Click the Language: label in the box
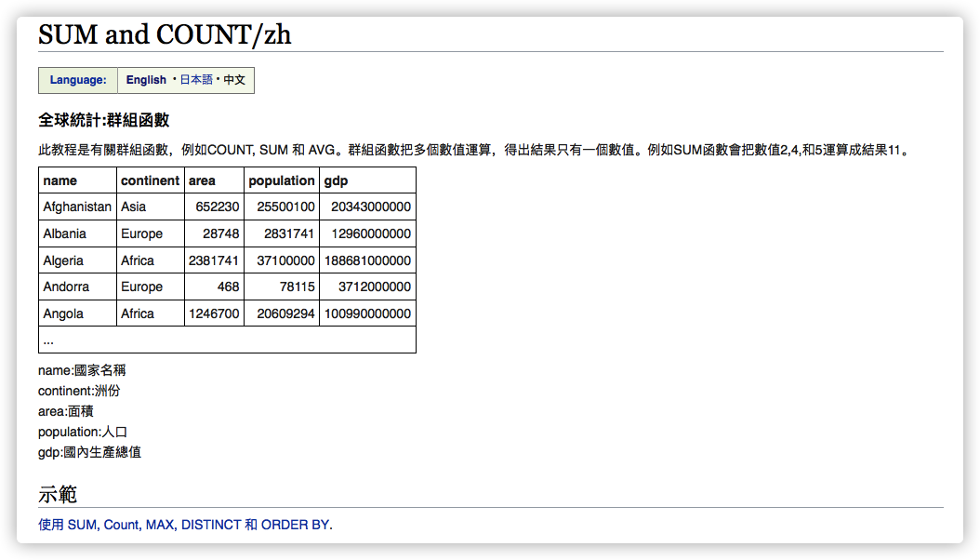 78,80
